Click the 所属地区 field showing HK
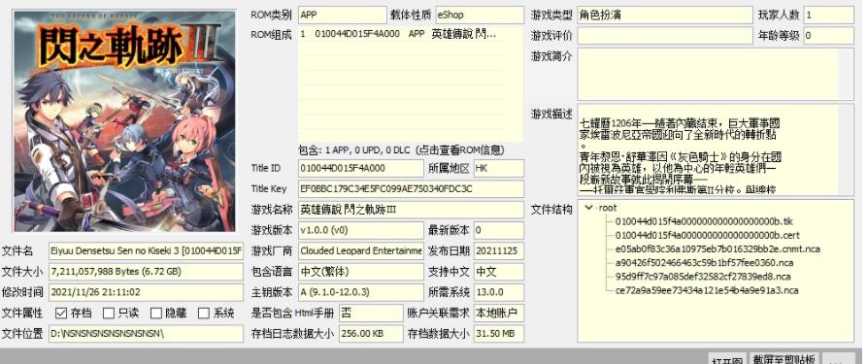 499,168
